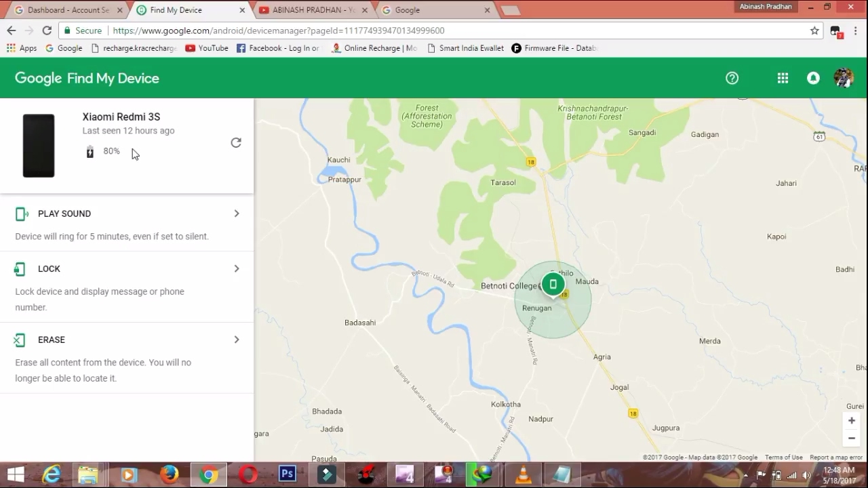The image size is (868, 488).
Task: Click the Chrome extension icon in toolbar
Action: (x=836, y=31)
